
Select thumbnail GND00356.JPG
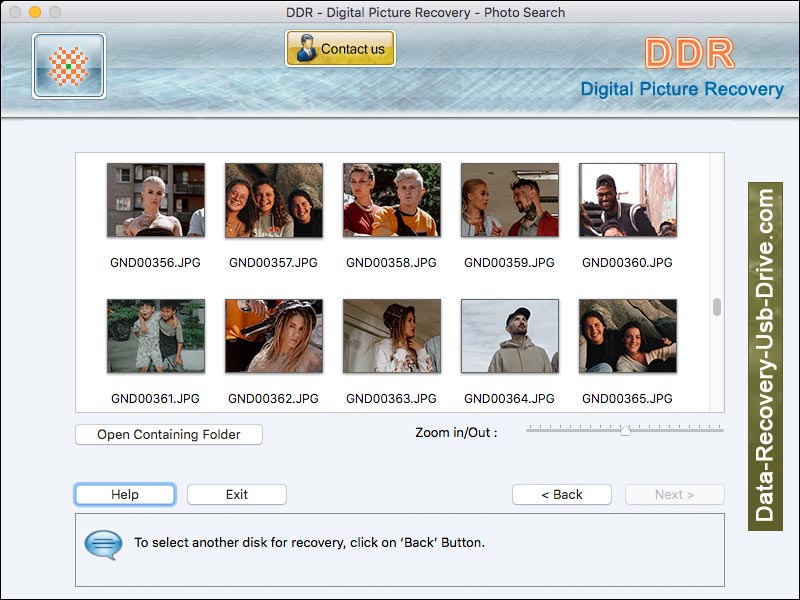pos(155,199)
